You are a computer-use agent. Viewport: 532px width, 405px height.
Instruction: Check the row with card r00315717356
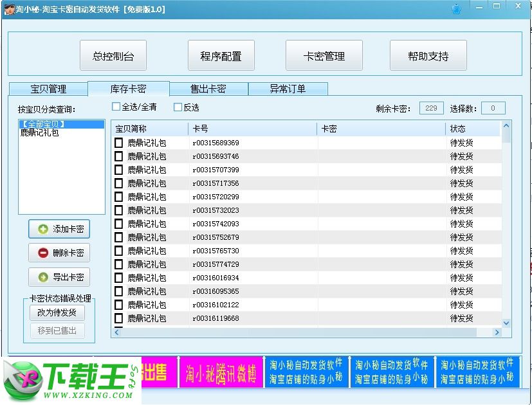[119, 183]
